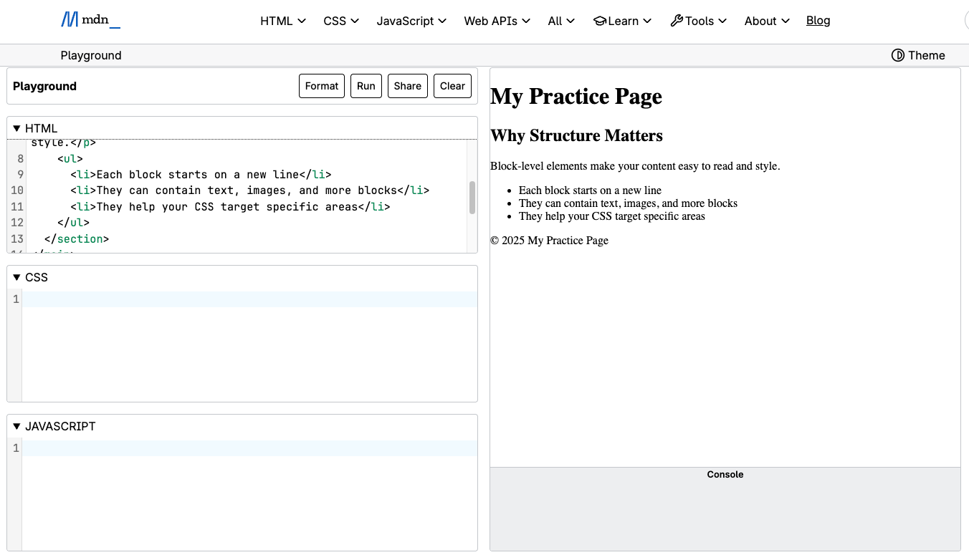Go to the Blog link
The image size is (969, 560).
[818, 20]
